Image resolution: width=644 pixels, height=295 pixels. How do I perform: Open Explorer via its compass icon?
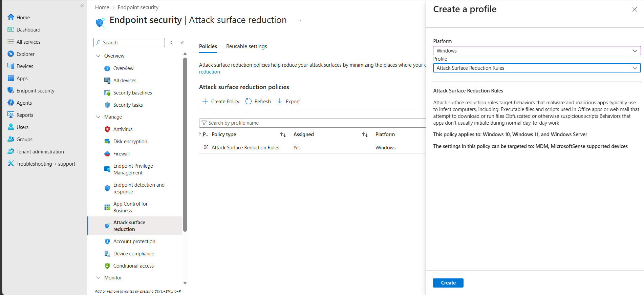click(x=11, y=54)
